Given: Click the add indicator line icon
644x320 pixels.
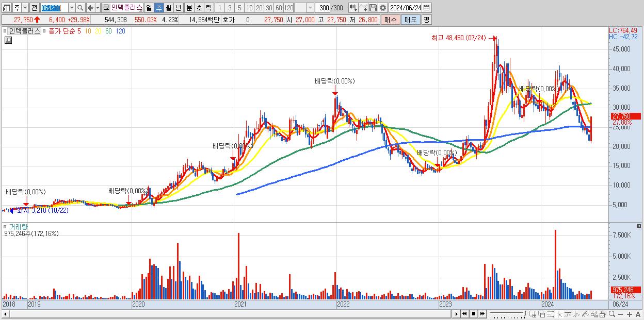Looking at the screenshot, I should (363, 8).
